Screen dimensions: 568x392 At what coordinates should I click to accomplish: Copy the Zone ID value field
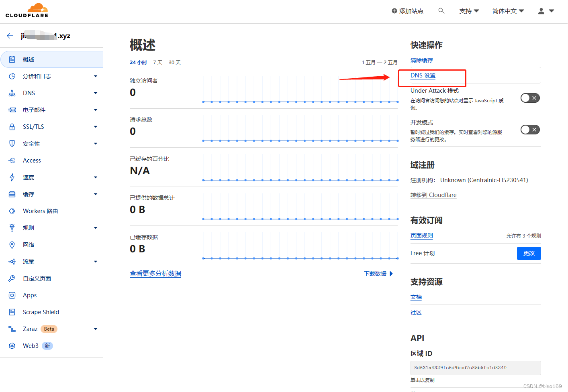[x=476, y=368]
